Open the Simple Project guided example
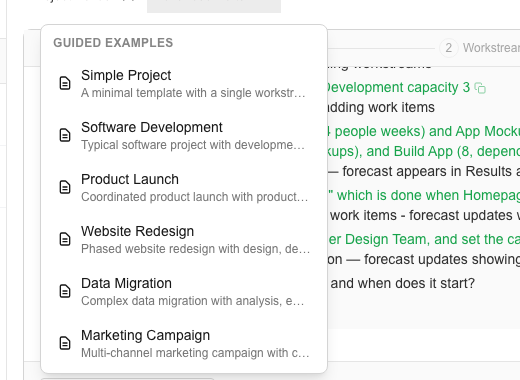 point(184,83)
